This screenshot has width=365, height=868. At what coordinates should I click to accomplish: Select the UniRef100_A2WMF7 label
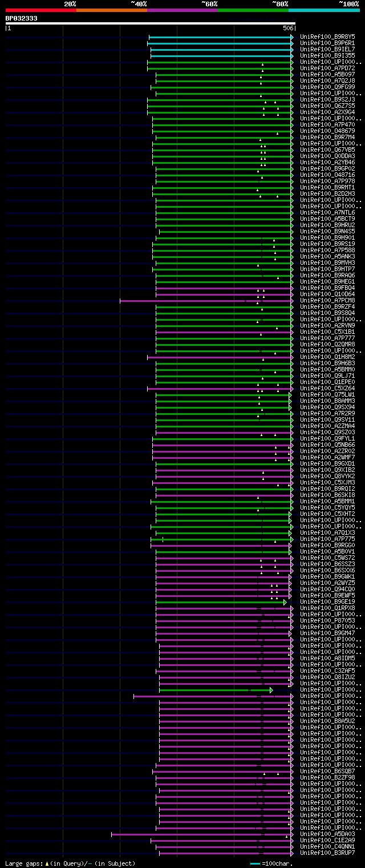(327, 457)
